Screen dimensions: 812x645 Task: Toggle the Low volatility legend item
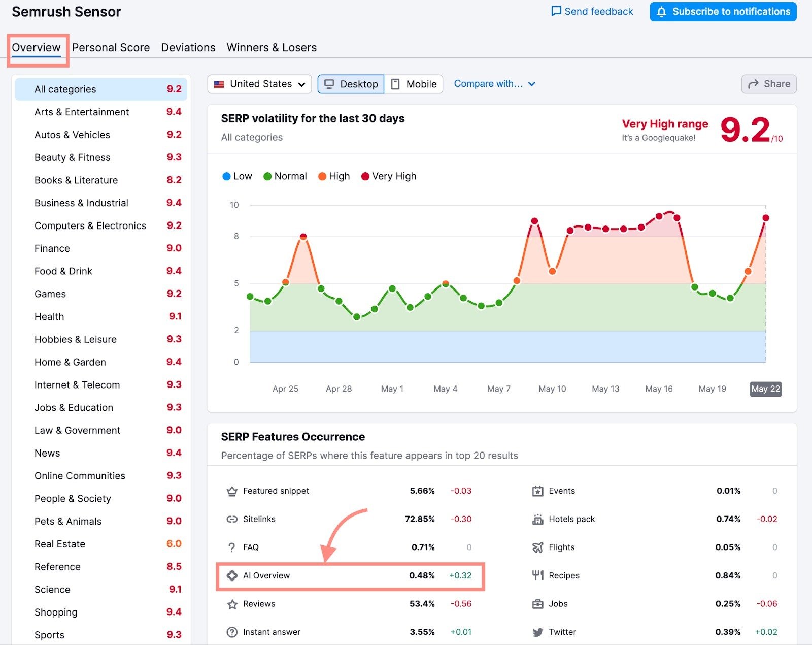(237, 176)
